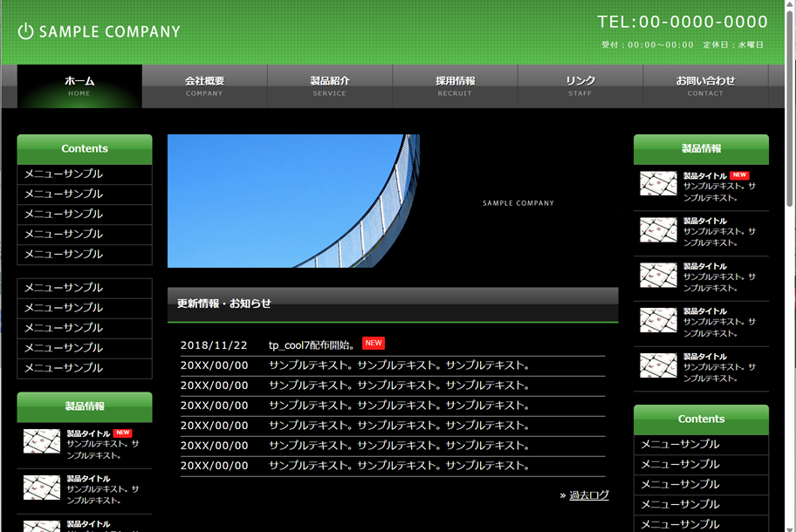Open the リンク STAFF tab
The image size is (796, 532).
point(580,86)
